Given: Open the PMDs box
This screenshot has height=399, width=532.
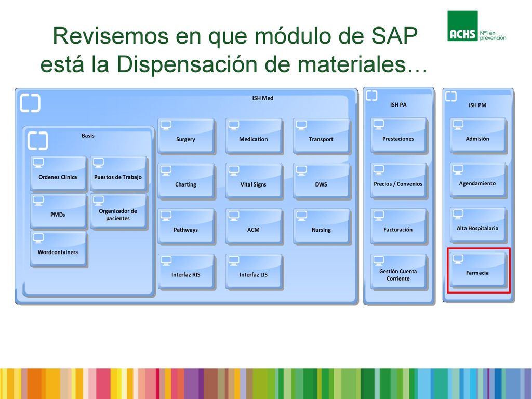Looking at the screenshot, I should coord(58,211).
